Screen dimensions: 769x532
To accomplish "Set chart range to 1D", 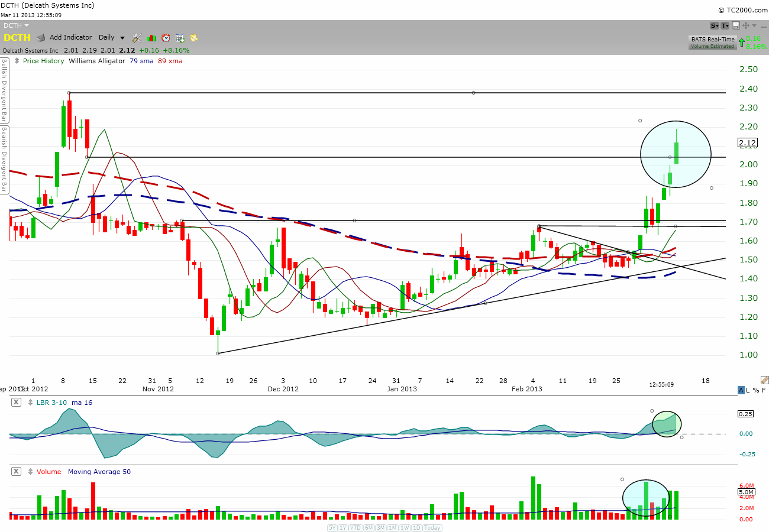I will [416, 528].
